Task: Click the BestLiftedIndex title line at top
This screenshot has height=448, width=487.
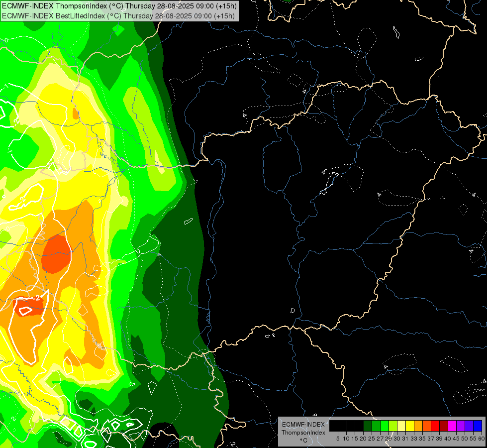Action: pos(118,16)
